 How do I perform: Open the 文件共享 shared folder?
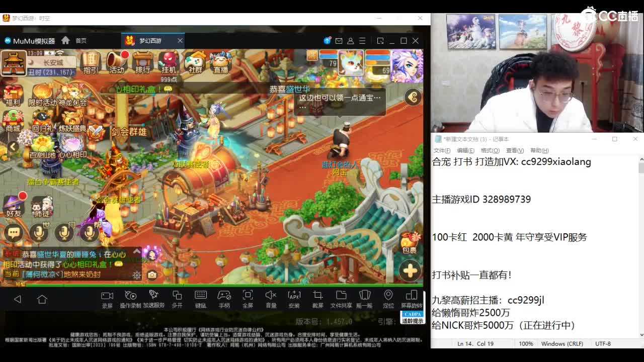341,299
